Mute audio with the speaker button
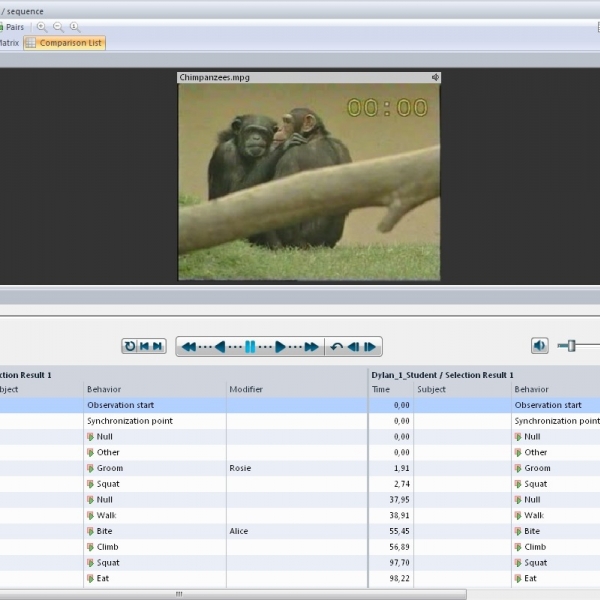The image size is (600, 600). [x=539, y=346]
